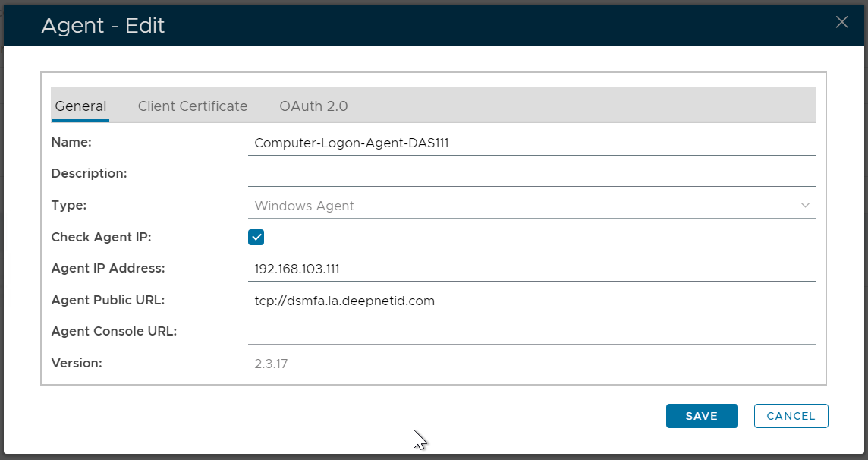Expand the Type dropdown chevron
This screenshot has width=868, height=460.
(805, 206)
